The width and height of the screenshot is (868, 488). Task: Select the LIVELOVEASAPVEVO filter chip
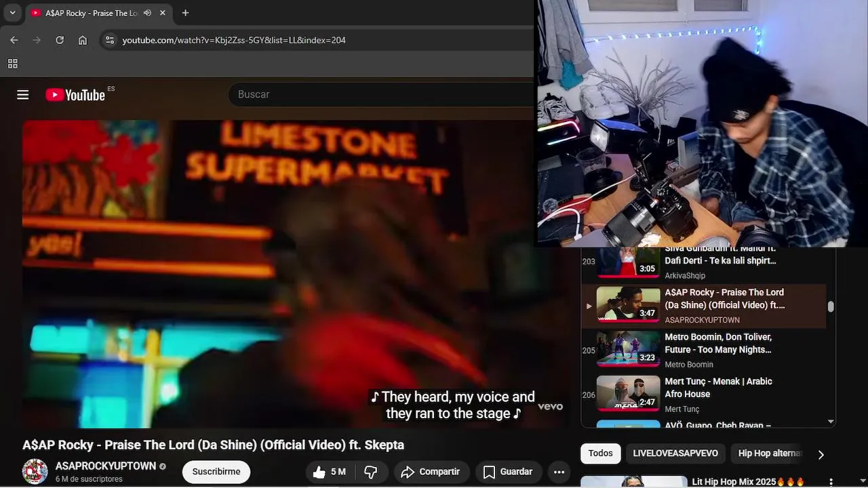coord(675,453)
